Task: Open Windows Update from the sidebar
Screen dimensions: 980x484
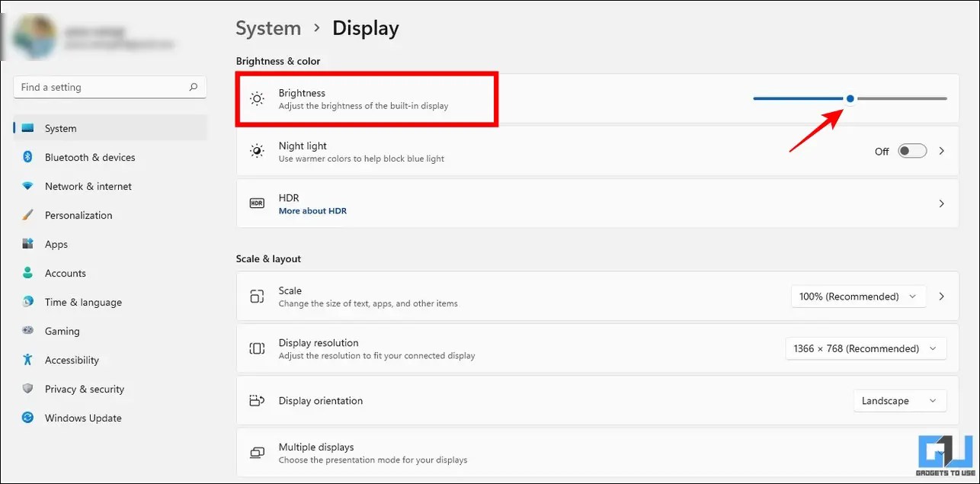Action: (82, 418)
